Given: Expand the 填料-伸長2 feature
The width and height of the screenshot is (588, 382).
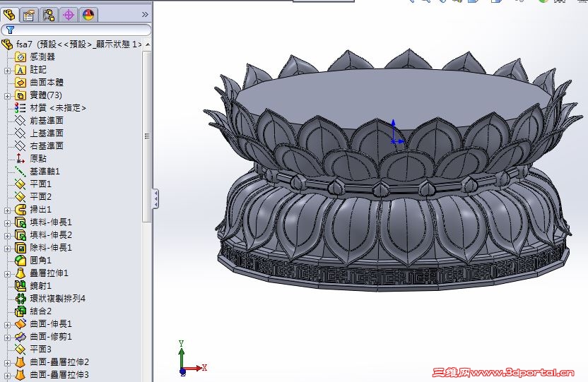Looking at the screenshot, I should [7, 236].
